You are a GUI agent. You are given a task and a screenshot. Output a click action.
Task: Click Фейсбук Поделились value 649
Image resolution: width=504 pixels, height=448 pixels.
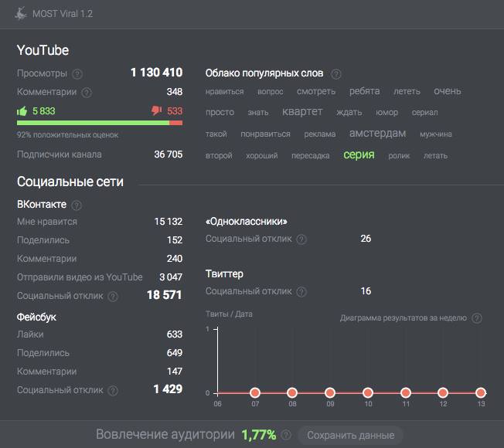pyautogui.click(x=175, y=353)
